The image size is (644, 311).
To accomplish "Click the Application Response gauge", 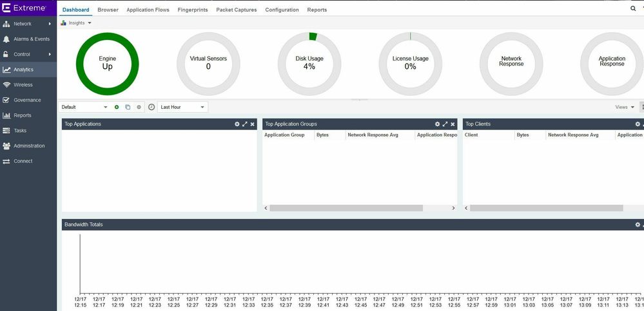I will [612, 64].
